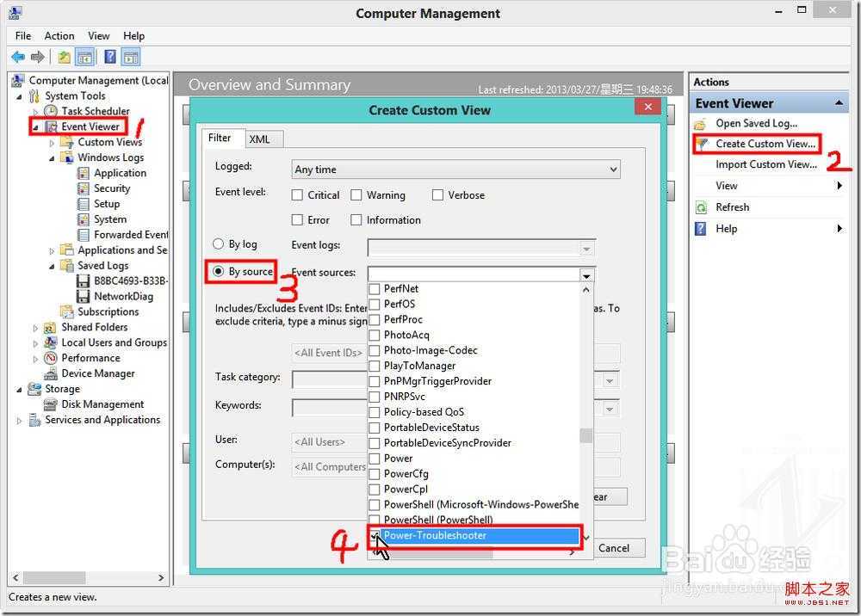Click the Show/Hide Console Tree toolbar icon
861x616 pixels.
[84, 57]
